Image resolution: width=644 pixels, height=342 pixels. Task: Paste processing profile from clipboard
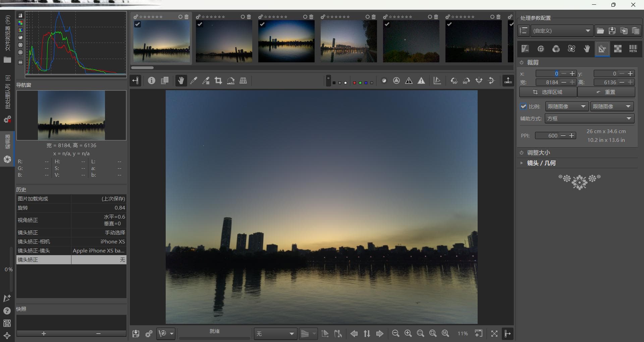pyautogui.click(x=636, y=31)
